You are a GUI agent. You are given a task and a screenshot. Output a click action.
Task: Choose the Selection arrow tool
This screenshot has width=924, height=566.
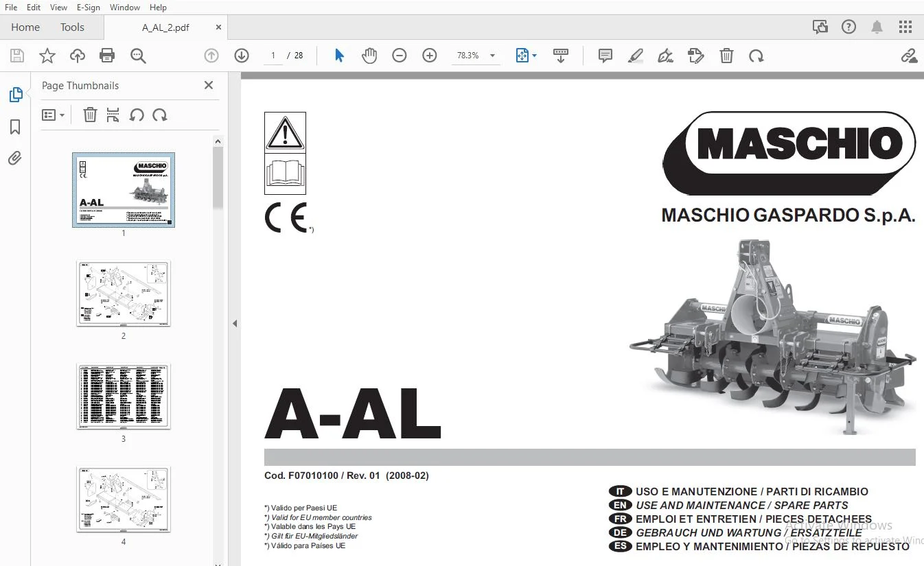pos(339,56)
